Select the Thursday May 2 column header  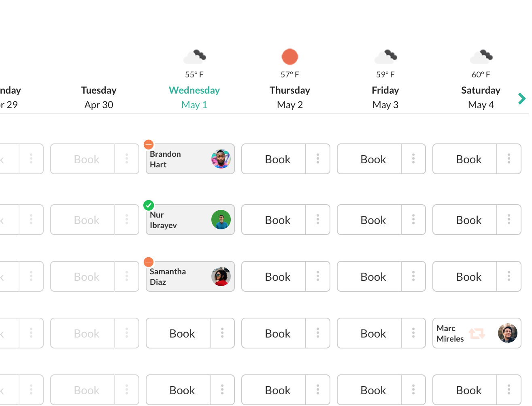coord(290,97)
